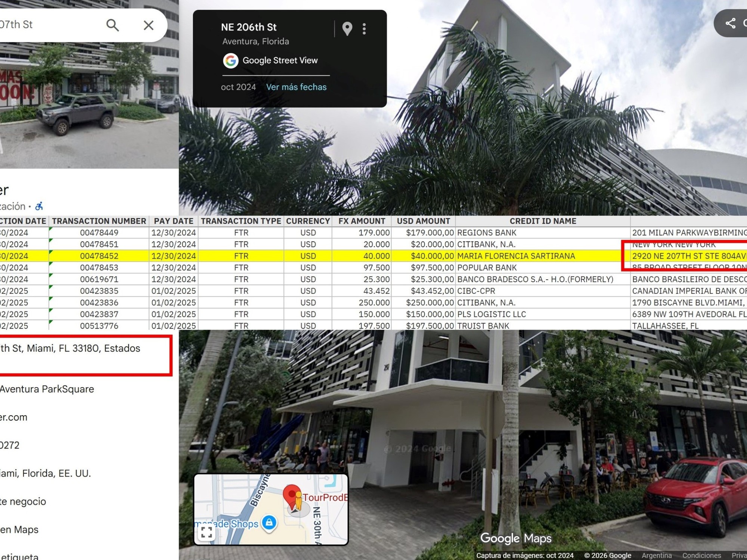Click the location pin icon beside NE 206th St
Viewport: 747px width, 560px height.
coord(347,29)
